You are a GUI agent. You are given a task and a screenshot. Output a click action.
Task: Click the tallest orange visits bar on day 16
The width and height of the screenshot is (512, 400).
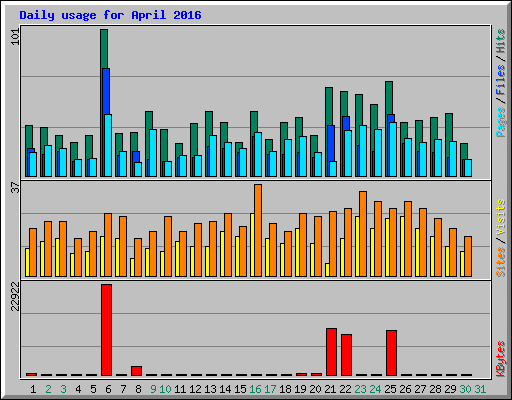[x=258, y=230]
